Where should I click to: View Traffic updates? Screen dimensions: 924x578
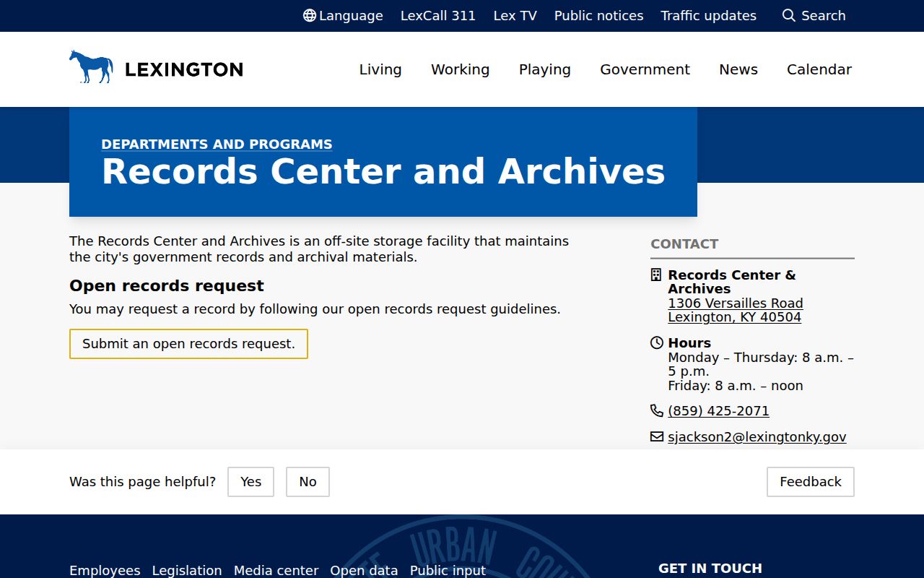pyautogui.click(x=709, y=16)
